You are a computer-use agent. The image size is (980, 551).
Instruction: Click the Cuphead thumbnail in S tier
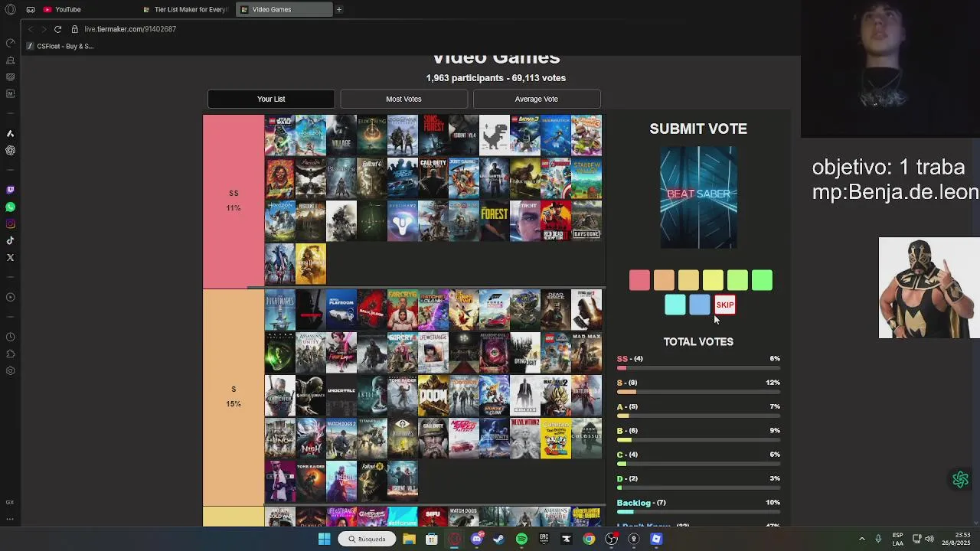point(556,439)
